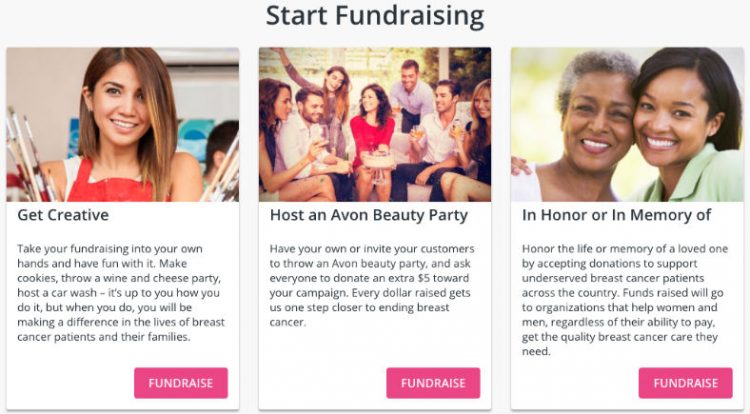Start the In Honor or In Memory fundraiser
Viewport: 750px width, 414px height.
[x=685, y=383]
